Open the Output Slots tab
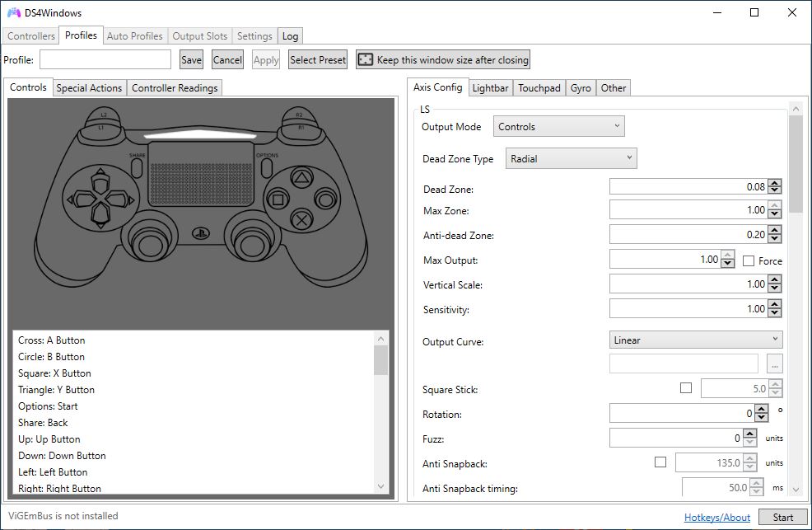The width and height of the screenshot is (812, 530). click(200, 35)
